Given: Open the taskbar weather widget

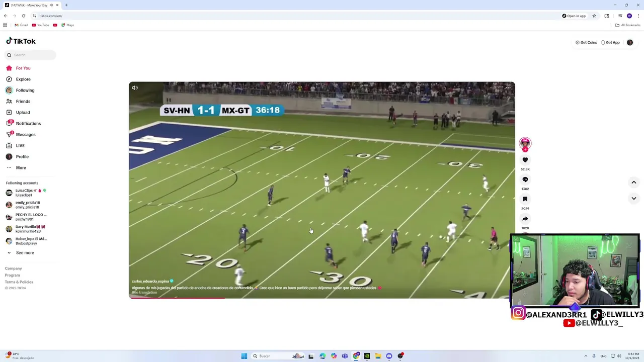Looking at the screenshot, I should click(x=19, y=356).
